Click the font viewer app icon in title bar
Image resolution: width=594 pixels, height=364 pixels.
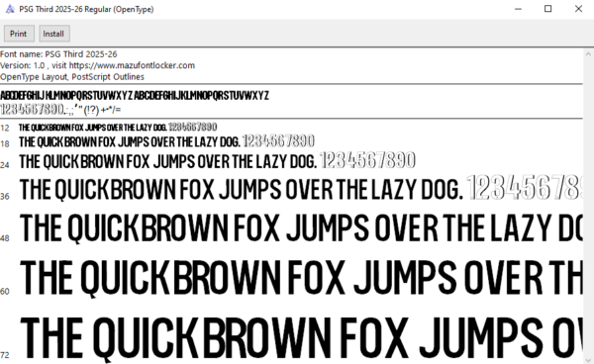(10, 9)
